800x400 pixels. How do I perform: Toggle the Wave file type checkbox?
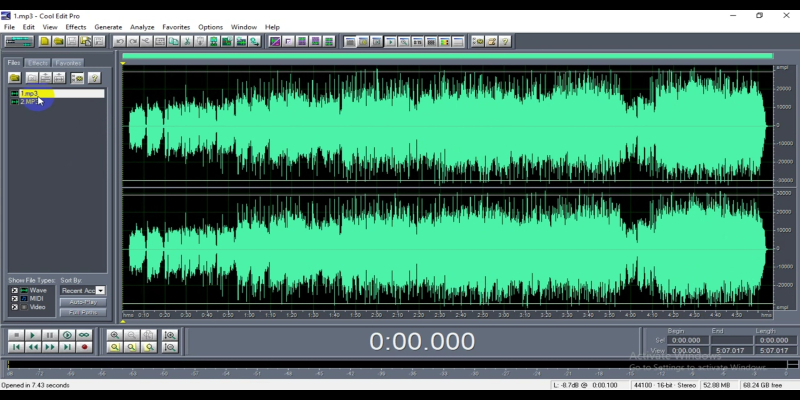coord(14,290)
